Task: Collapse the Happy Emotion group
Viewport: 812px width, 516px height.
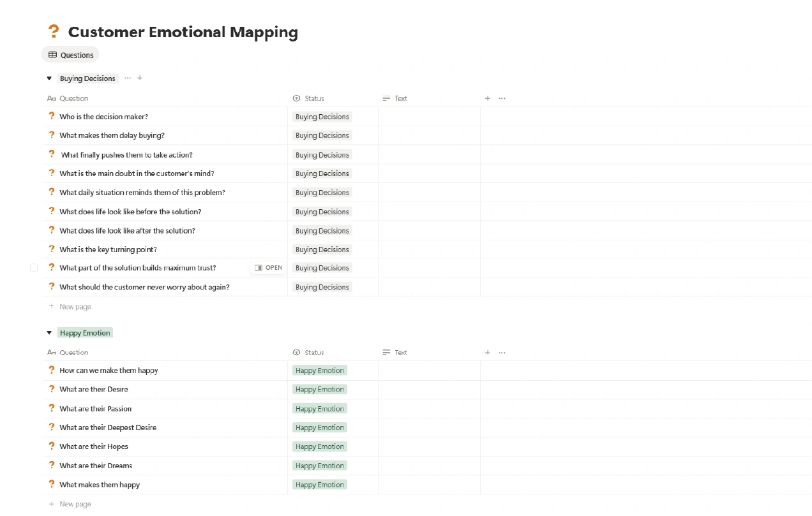Action: 49,333
